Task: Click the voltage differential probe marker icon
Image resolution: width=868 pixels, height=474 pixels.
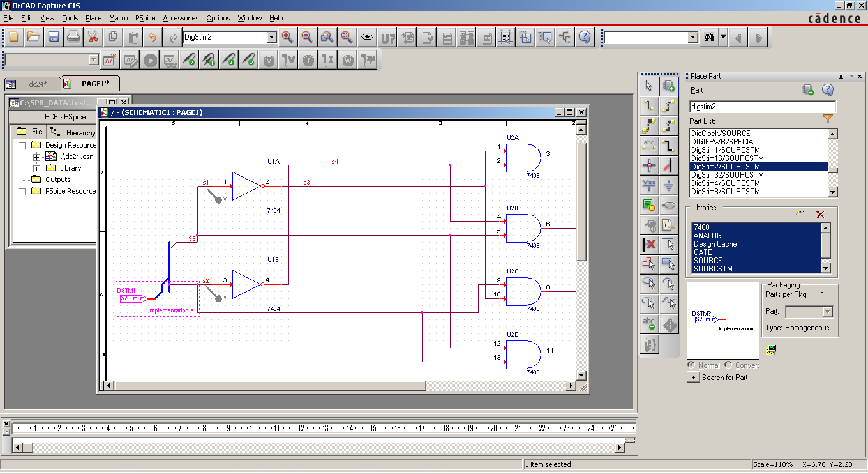Action: tap(209, 60)
